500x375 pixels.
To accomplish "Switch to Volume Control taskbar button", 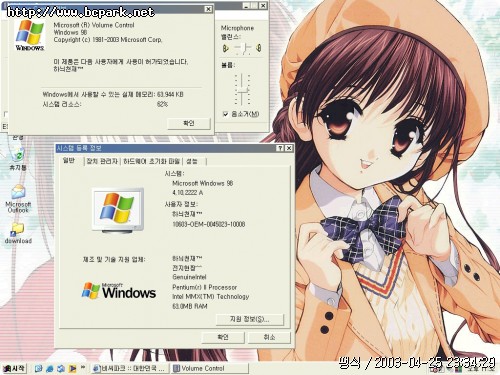I will coord(210,368).
